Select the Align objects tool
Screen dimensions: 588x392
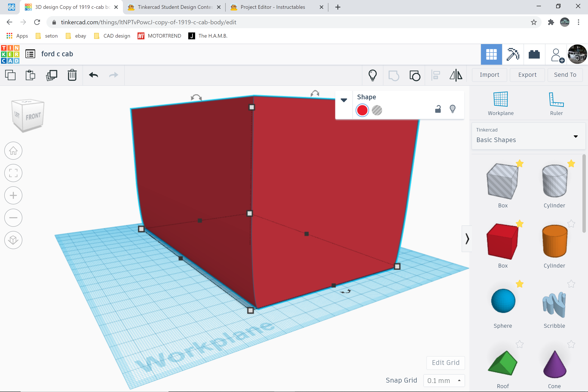tap(436, 75)
